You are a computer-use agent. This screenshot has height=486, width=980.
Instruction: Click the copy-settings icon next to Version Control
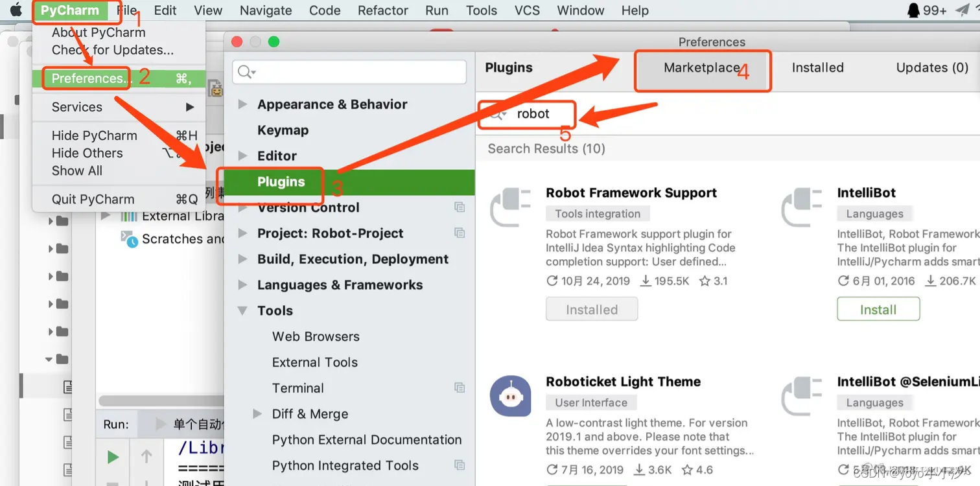click(460, 207)
